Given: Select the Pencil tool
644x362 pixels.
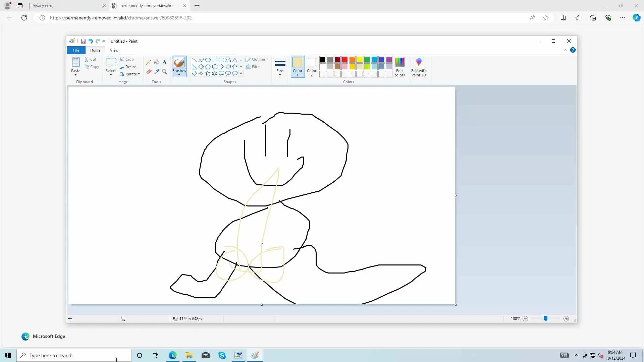Looking at the screenshot, I should coord(149,62).
